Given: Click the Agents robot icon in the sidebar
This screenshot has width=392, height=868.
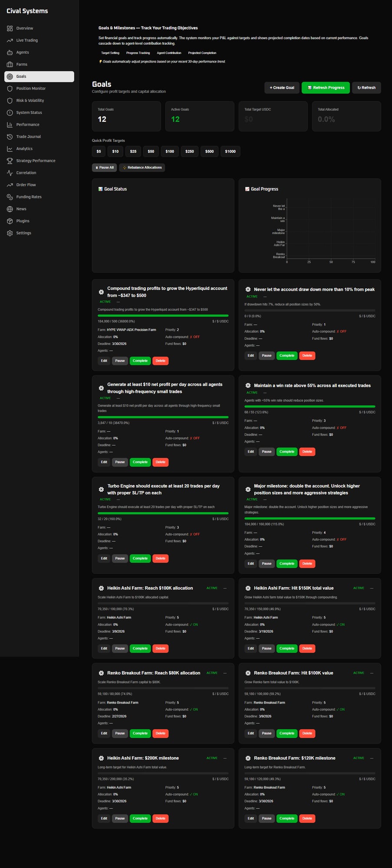Looking at the screenshot, I should 10,53.
